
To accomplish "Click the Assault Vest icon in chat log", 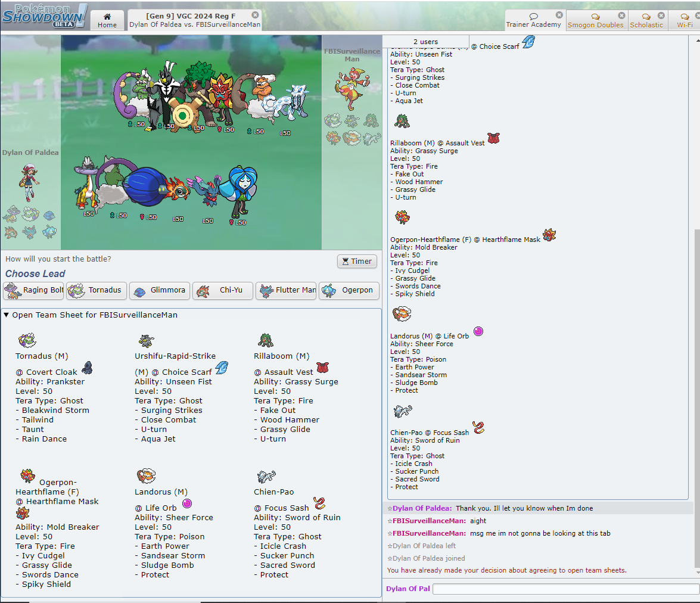I will [493, 138].
